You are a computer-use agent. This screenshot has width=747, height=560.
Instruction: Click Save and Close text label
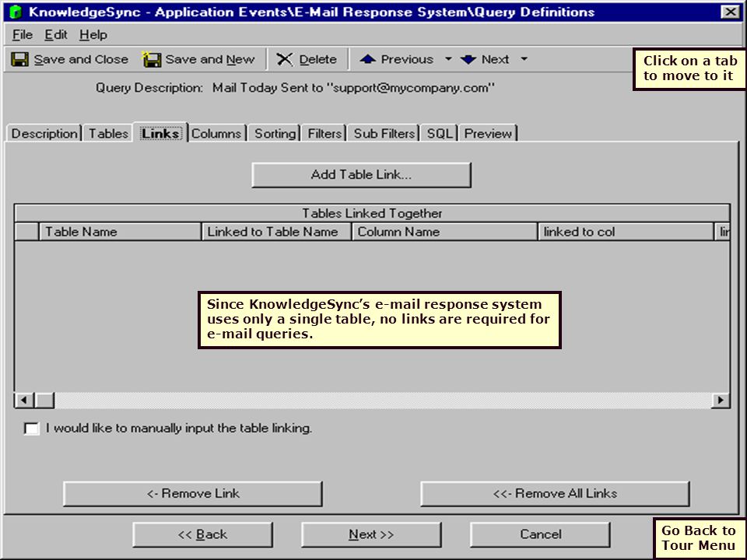click(81, 60)
